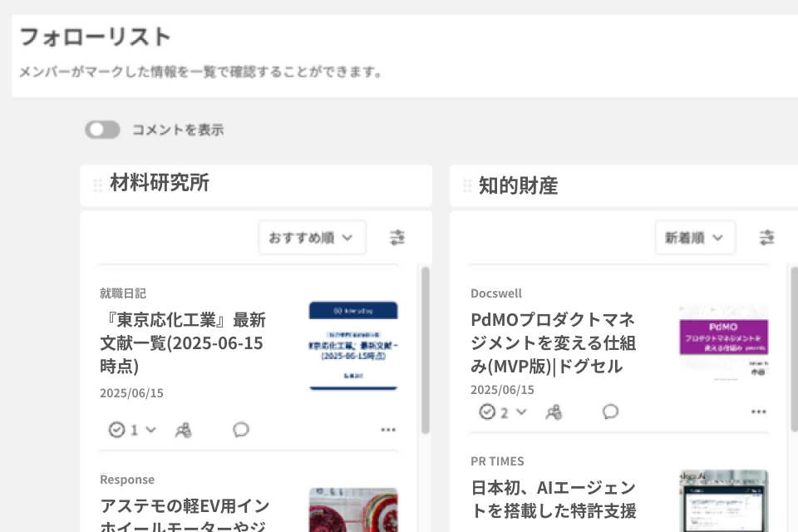The image size is (798, 532).
Task: Click the PR TIMES source label
Action: 497,461
